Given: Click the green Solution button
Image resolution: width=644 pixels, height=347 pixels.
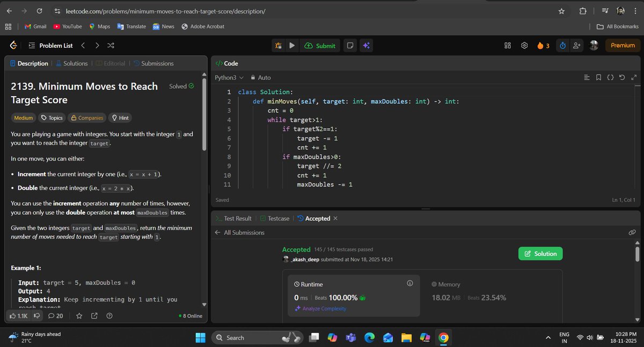Looking at the screenshot, I should tap(540, 254).
